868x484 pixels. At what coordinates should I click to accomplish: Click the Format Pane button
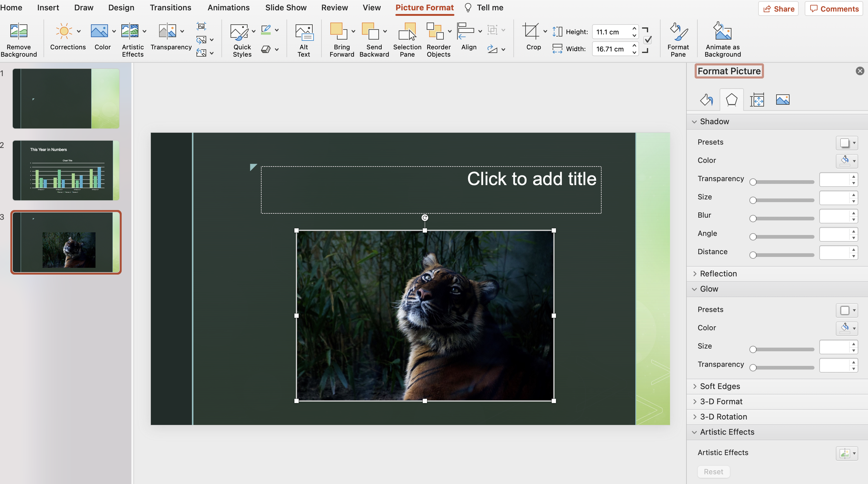pyautogui.click(x=678, y=31)
